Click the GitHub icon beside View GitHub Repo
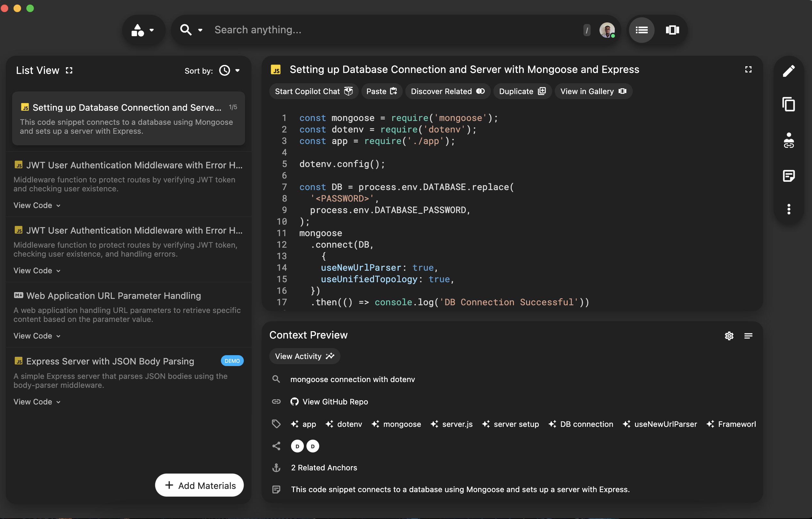 click(x=294, y=401)
